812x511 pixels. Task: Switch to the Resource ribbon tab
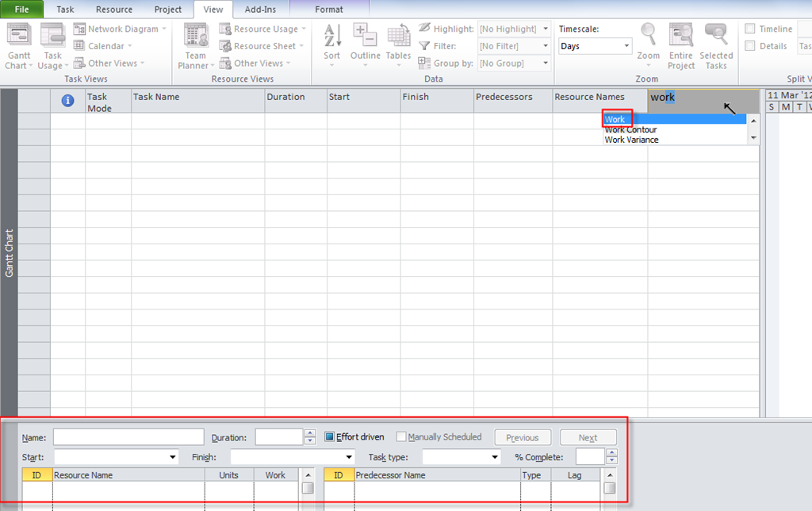[114, 10]
